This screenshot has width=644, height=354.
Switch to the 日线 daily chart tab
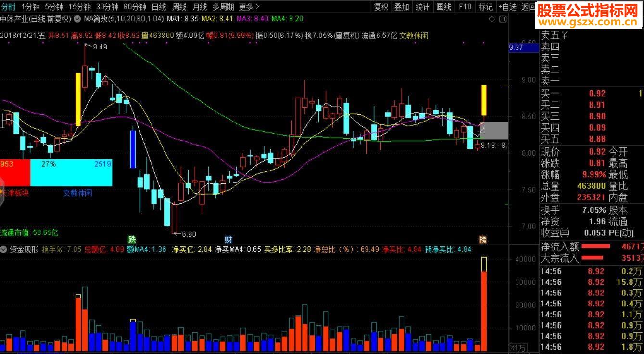(x=159, y=7)
